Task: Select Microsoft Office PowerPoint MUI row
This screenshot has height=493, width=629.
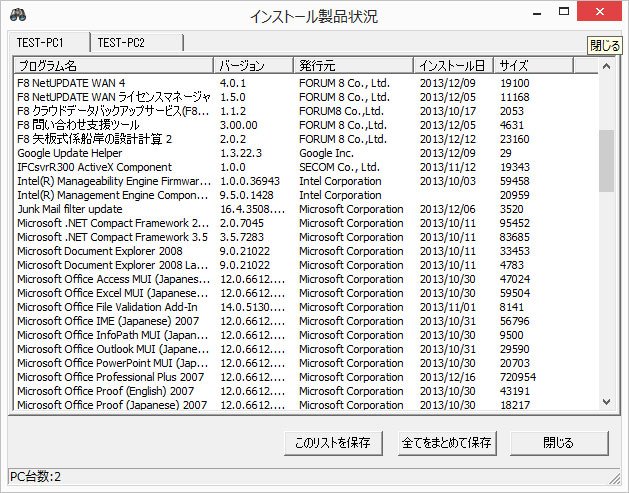Action: pos(306,363)
